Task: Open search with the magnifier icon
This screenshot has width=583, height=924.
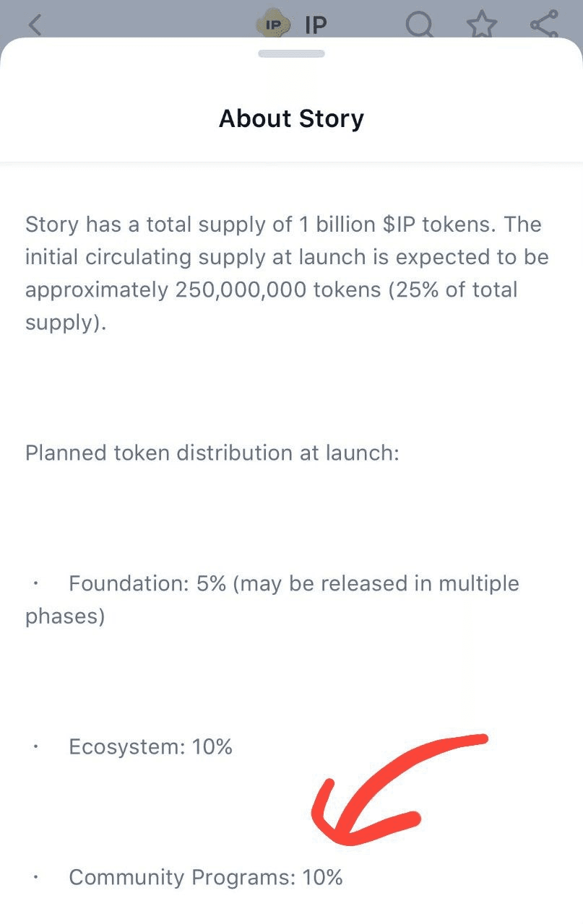Action: coord(420,24)
